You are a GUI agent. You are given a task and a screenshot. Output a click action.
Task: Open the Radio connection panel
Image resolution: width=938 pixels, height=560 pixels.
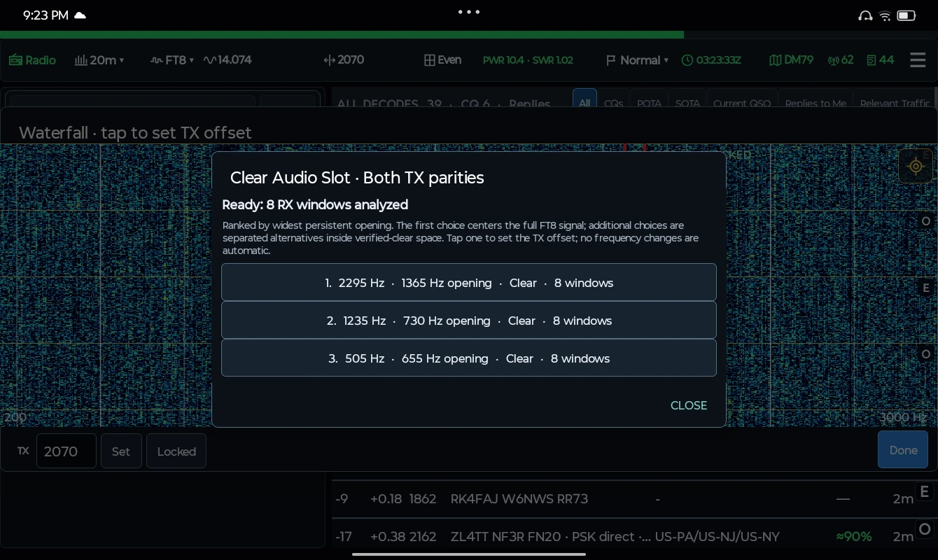tap(32, 60)
